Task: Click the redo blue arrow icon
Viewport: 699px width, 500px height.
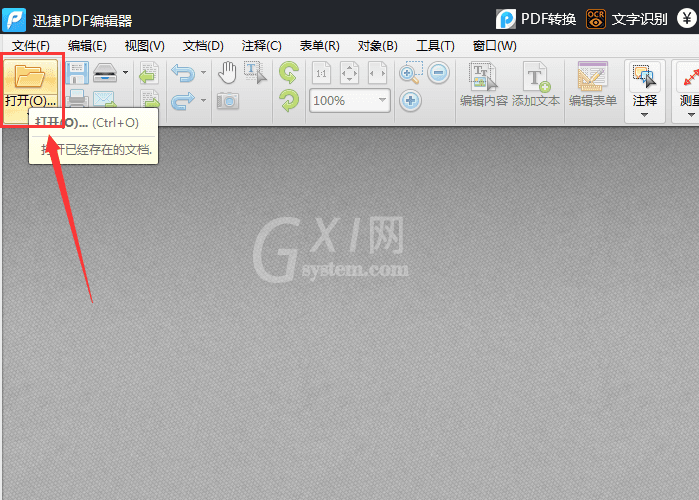Action: (183, 101)
